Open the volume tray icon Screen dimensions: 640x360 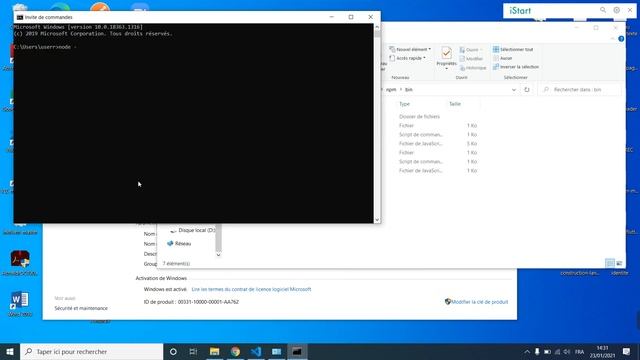pyautogui.click(x=567, y=351)
